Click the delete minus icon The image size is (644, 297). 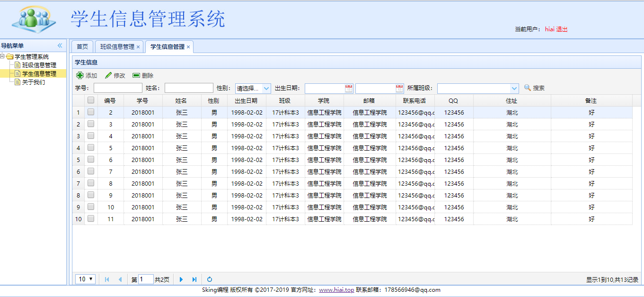tap(136, 75)
